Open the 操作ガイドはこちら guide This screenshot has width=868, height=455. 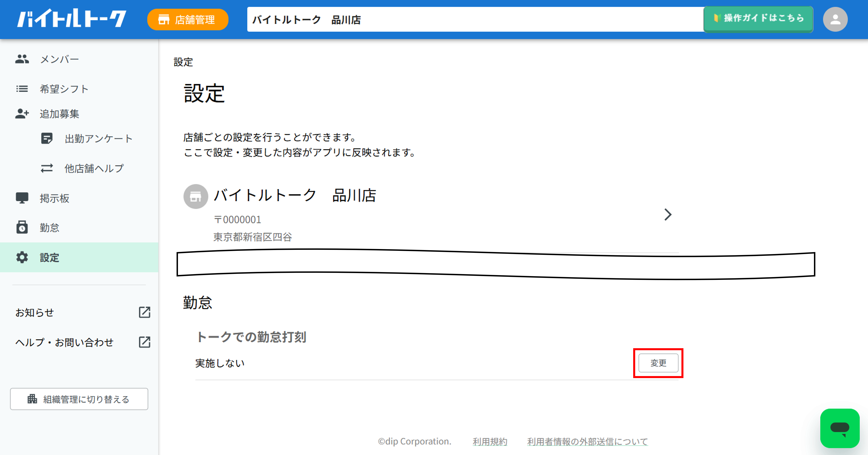(758, 19)
